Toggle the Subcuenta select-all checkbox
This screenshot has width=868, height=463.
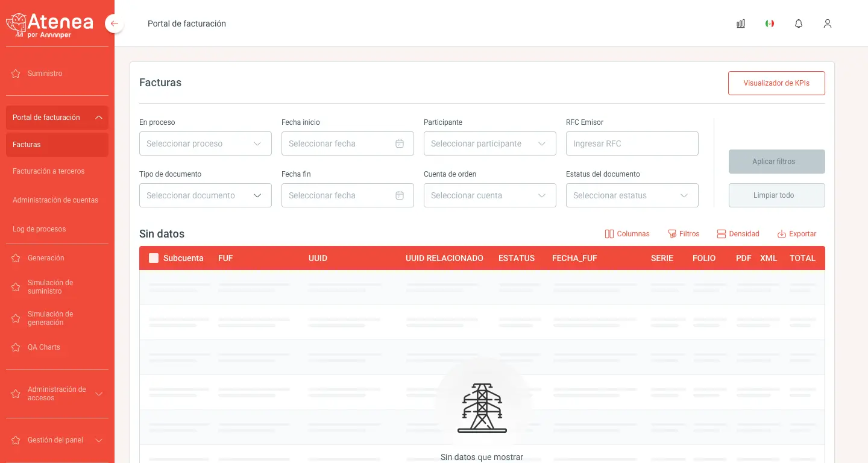(x=154, y=258)
